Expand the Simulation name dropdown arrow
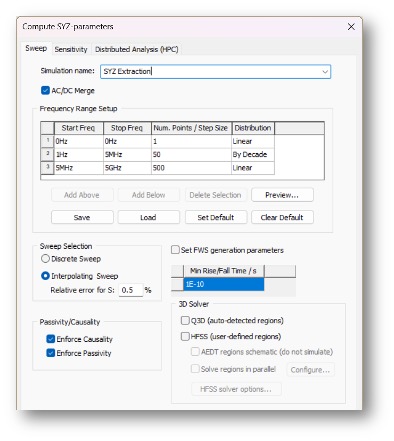This screenshot has height=441, width=394. point(325,72)
